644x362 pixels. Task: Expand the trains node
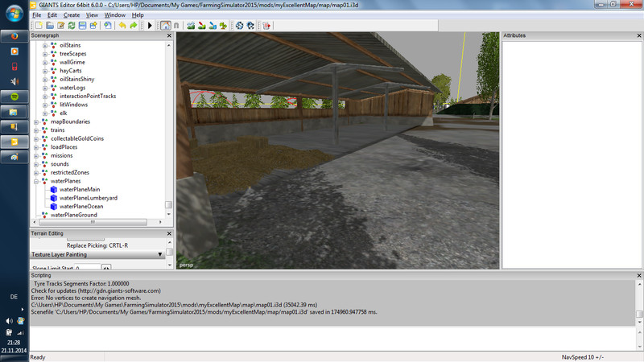tap(36, 130)
